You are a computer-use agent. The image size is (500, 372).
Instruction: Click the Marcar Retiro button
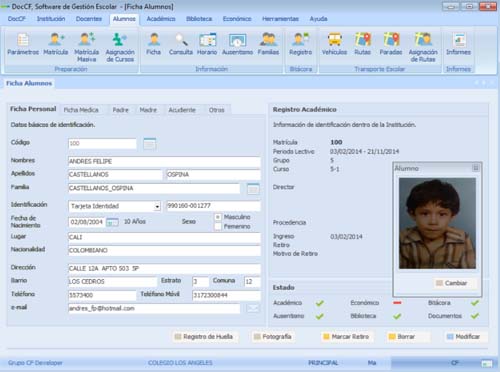346,337
